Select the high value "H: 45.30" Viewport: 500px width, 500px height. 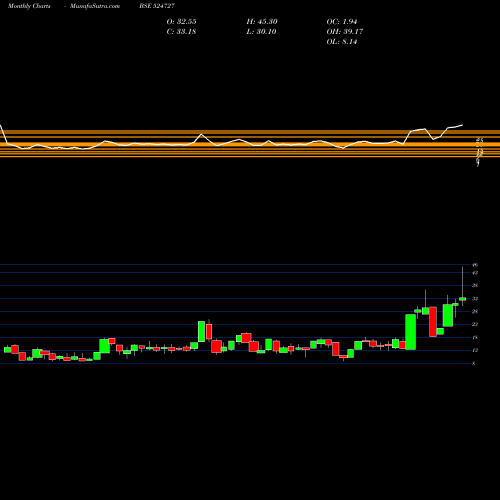pyautogui.click(x=262, y=22)
